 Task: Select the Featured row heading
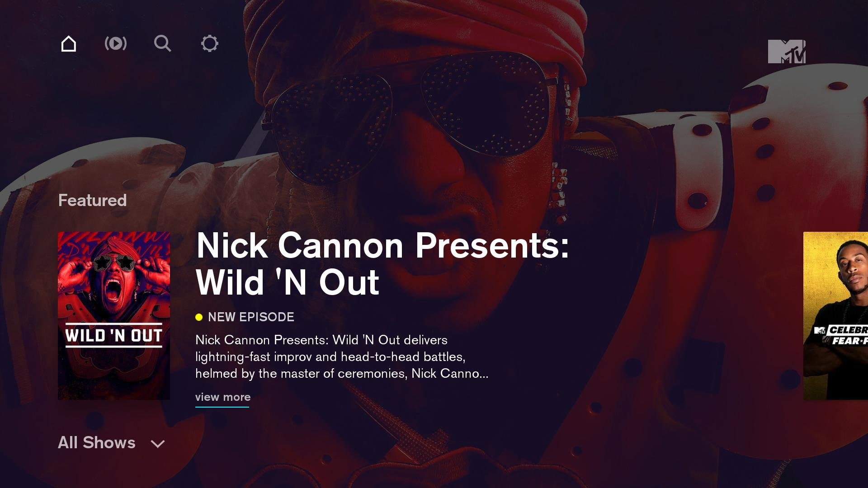click(x=92, y=200)
